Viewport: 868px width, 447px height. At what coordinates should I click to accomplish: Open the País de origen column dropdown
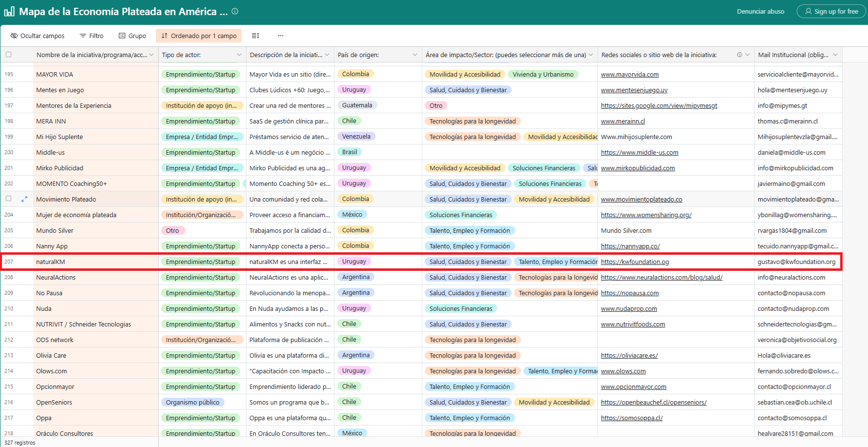[415, 55]
